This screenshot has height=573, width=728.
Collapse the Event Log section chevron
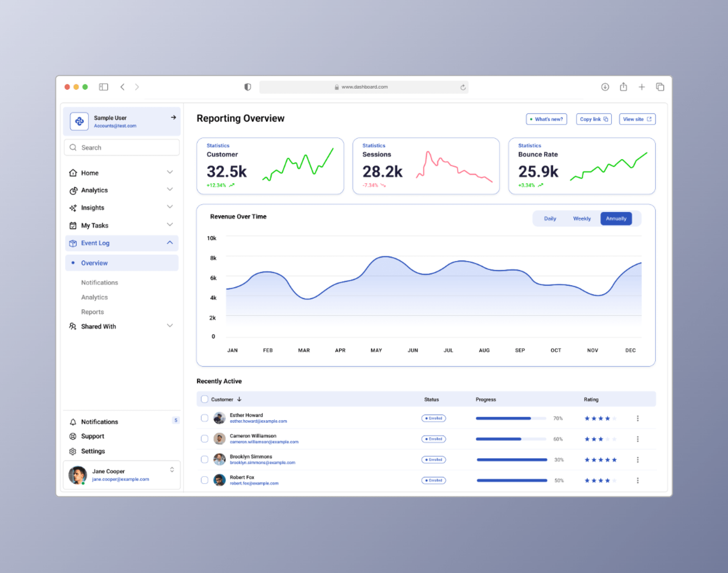tap(169, 243)
